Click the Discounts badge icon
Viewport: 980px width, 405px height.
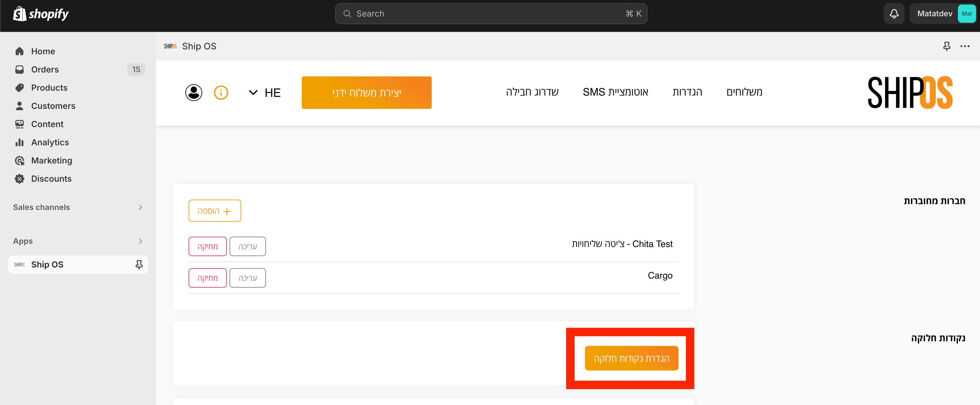20,179
